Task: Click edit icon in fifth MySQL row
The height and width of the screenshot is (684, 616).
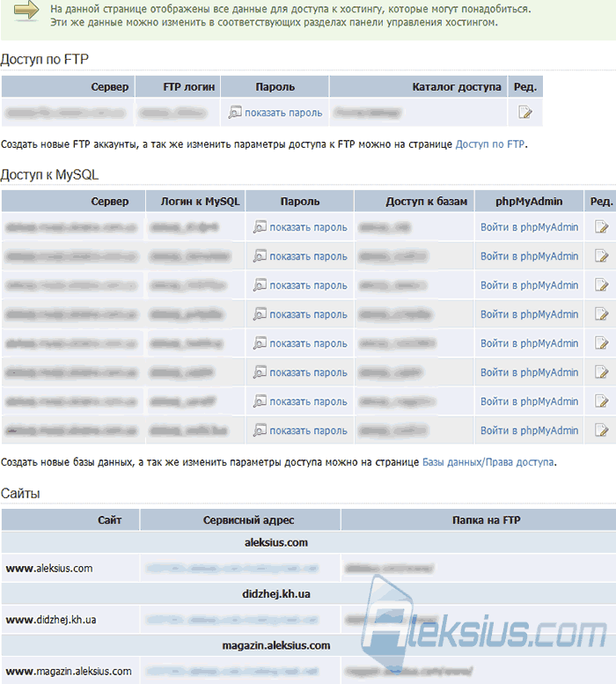Action: tap(602, 342)
